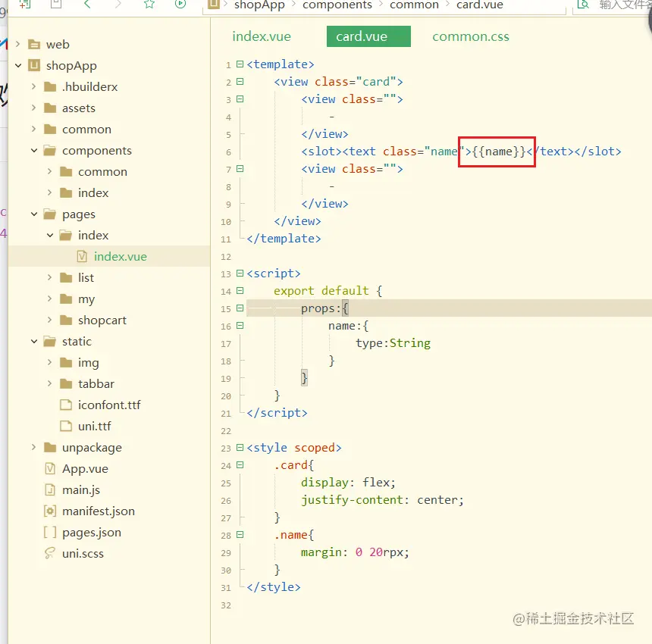The height and width of the screenshot is (644, 652).
Task: Select iconfont.ttf in the static folder
Action: tap(109, 405)
